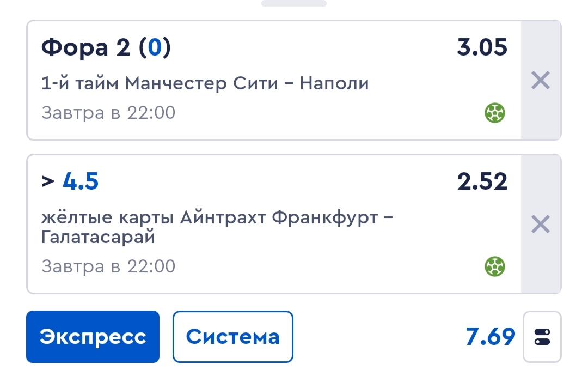Tap the total odds 7.69

tap(490, 337)
